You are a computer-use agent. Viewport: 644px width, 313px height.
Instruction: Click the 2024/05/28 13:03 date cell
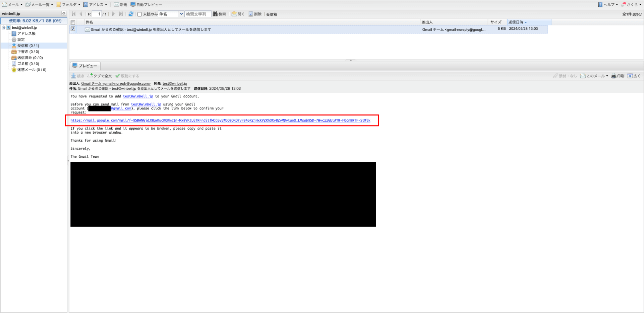point(523,29)
